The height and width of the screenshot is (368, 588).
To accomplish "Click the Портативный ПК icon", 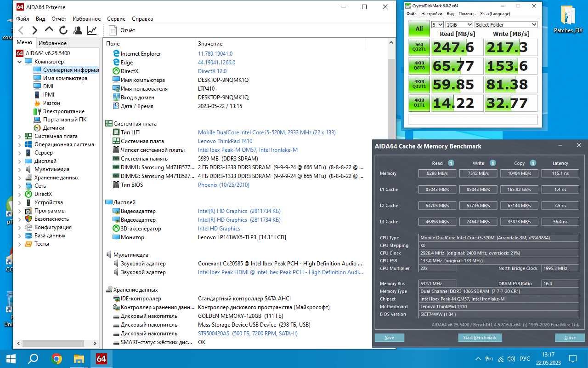I will tap(37, 120).
